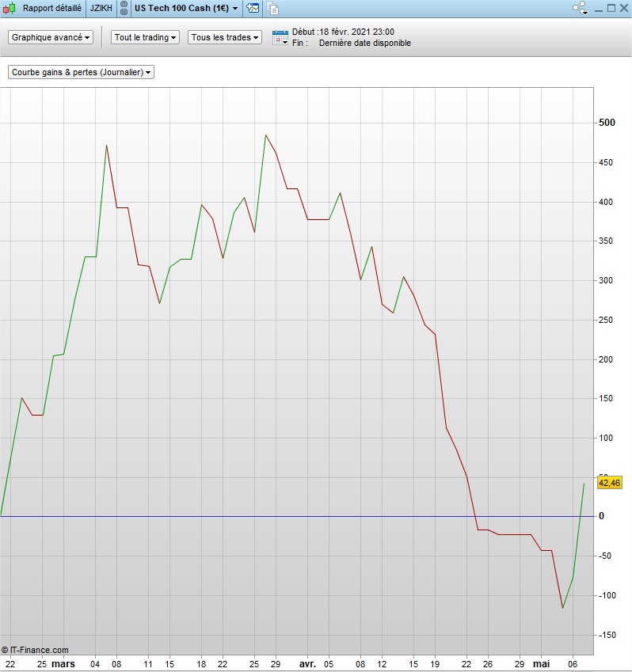Image resolution: width=632 pixels, height=672 pixels.
Task: Open the calendar date range picker icon
Action: point(280,38)
